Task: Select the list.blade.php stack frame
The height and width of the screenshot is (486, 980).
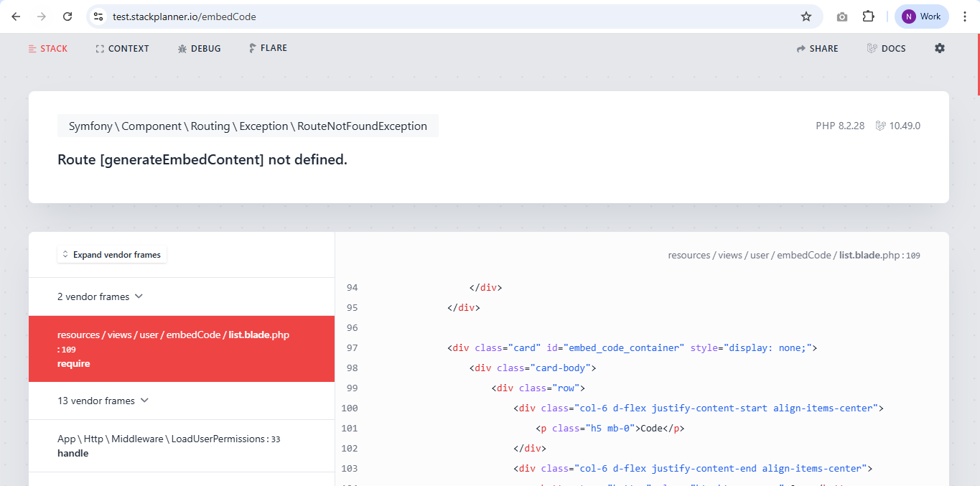Action: click(181, 349)
